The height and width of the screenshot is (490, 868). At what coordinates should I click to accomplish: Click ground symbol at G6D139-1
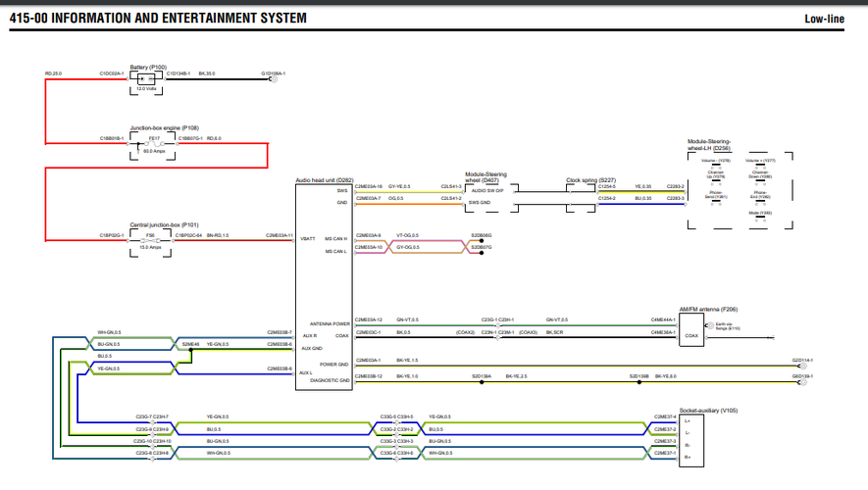pos(802,382)
